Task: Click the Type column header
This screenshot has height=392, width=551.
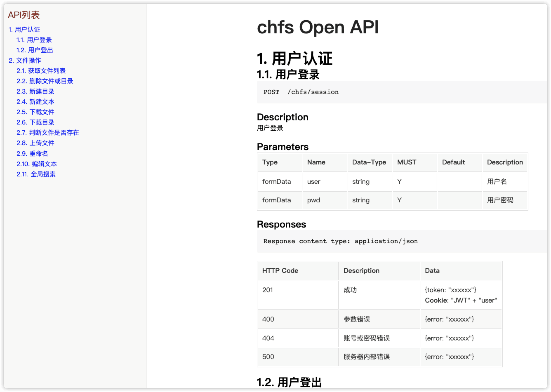Action: pyautogui.click(x=280, y=162)
